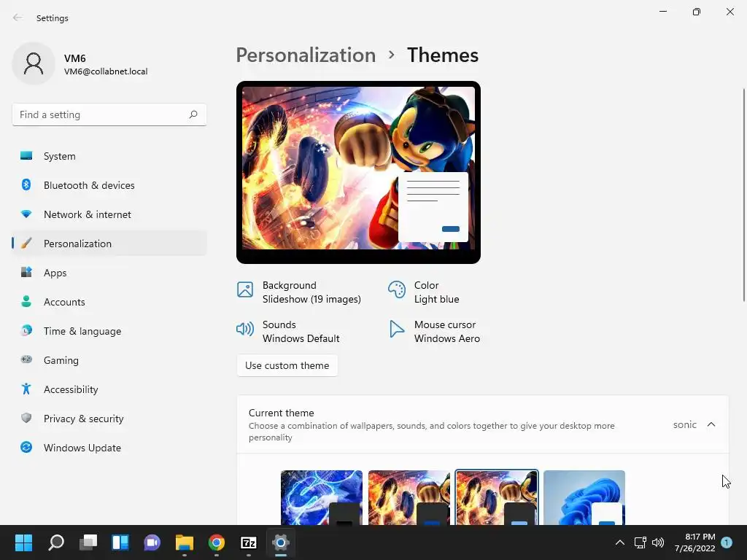Click the Mouse cursor arrow icon
The width and height of the screenshot is (747, 560).
(396, 329)
